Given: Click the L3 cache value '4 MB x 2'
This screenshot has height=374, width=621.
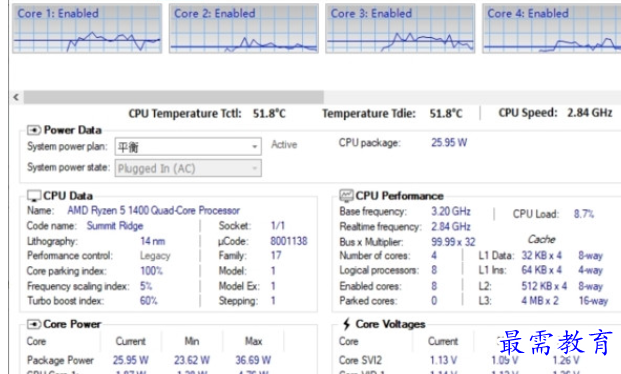Looking at the screenshot, I should 540,301.
